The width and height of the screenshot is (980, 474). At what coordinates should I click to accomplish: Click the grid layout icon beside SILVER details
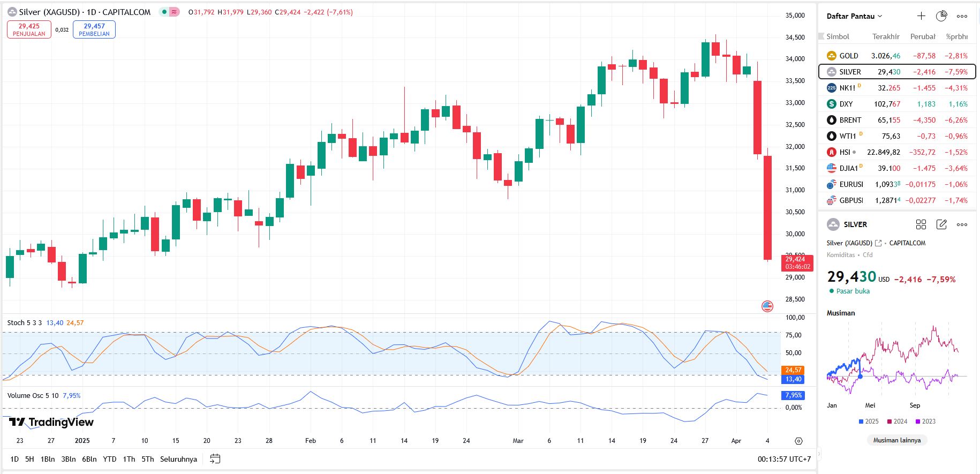click(921, 224)
